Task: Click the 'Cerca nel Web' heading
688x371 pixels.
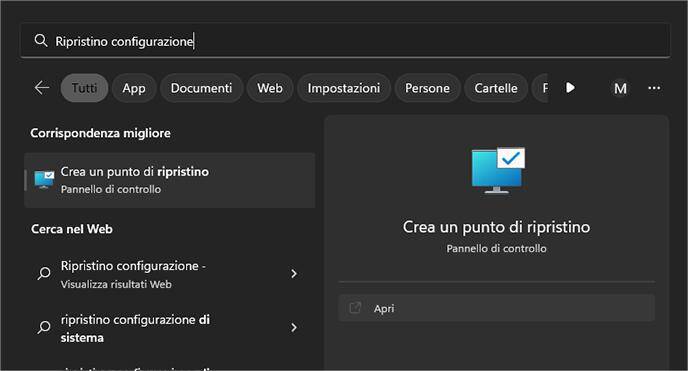Action: tap(72, 229)
